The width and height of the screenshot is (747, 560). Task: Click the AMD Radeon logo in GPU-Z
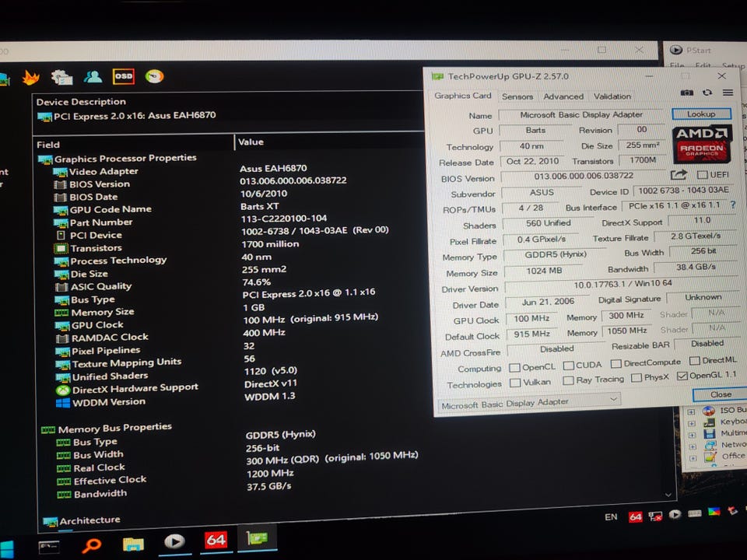701,145
